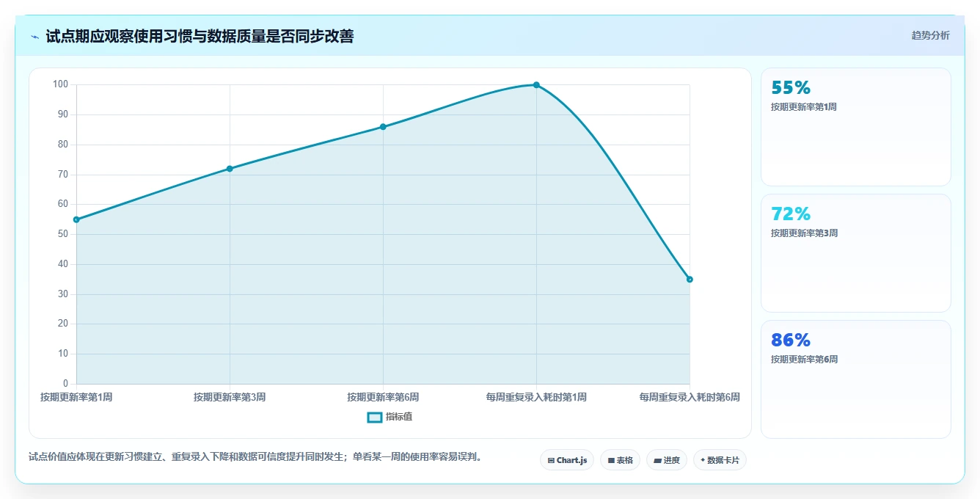Click the title 试点期应观察使用习惯与数据质量是否同步改善
This screenshot has width=980, height=499.
click(x=200, y=37)
